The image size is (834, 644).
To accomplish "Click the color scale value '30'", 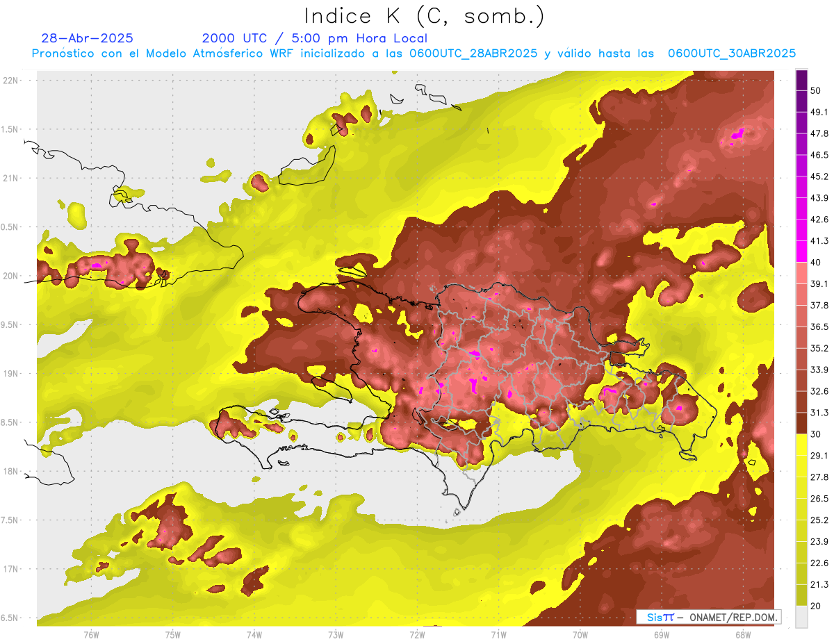I will pyautogui.click(x=817, y=434).
